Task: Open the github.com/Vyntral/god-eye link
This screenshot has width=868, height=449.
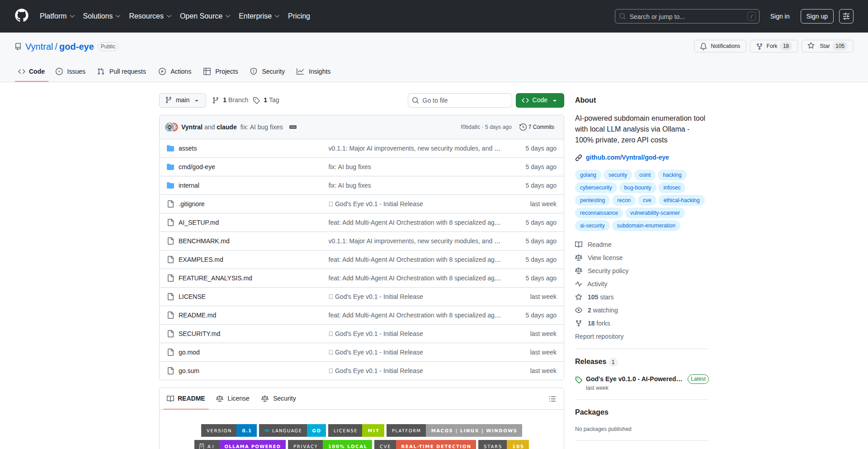Action: pos(627,157)
